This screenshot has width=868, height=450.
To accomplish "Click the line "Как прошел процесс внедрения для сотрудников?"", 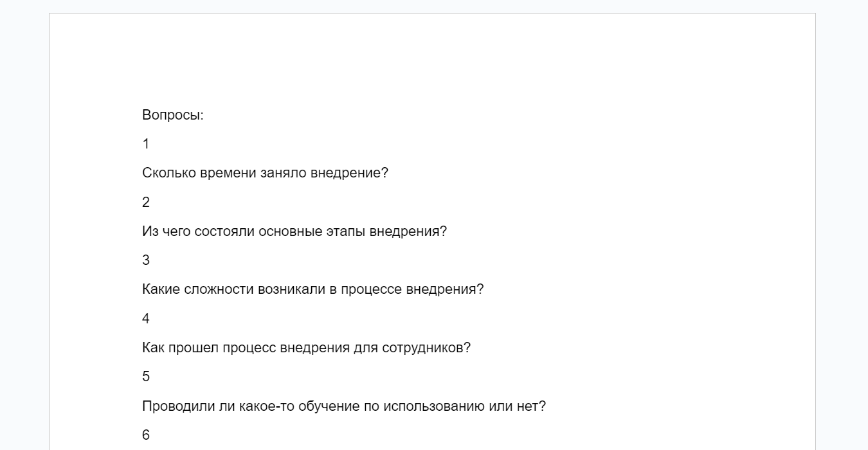I will [306, 348].
